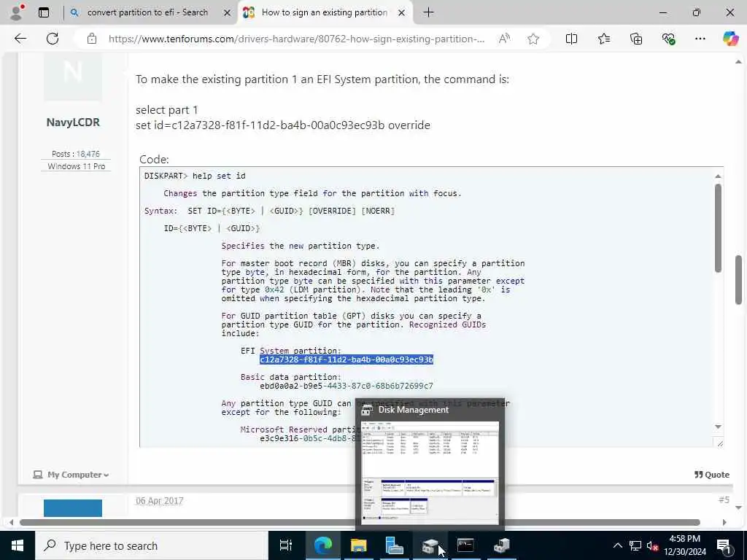This screenshot has height=560, width=747.
Task: Open the Windows Start menu
Action: 18,545
